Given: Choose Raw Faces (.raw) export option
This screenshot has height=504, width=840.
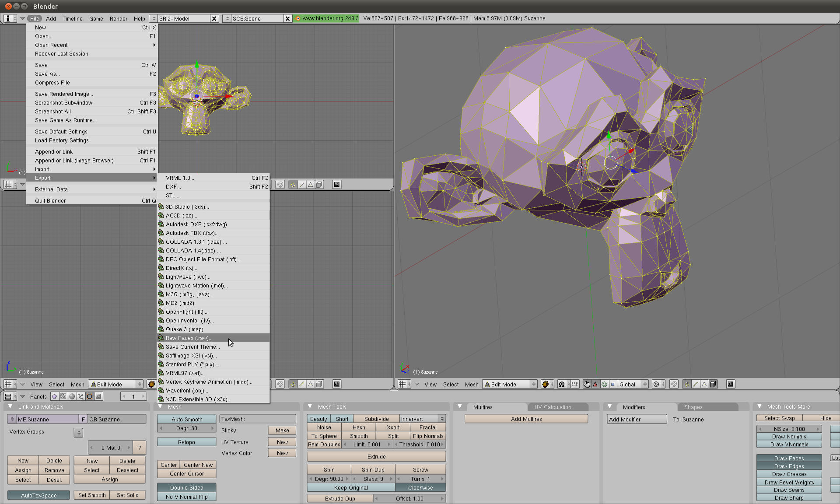Looking at the screenshot, I should coord(213,338).
